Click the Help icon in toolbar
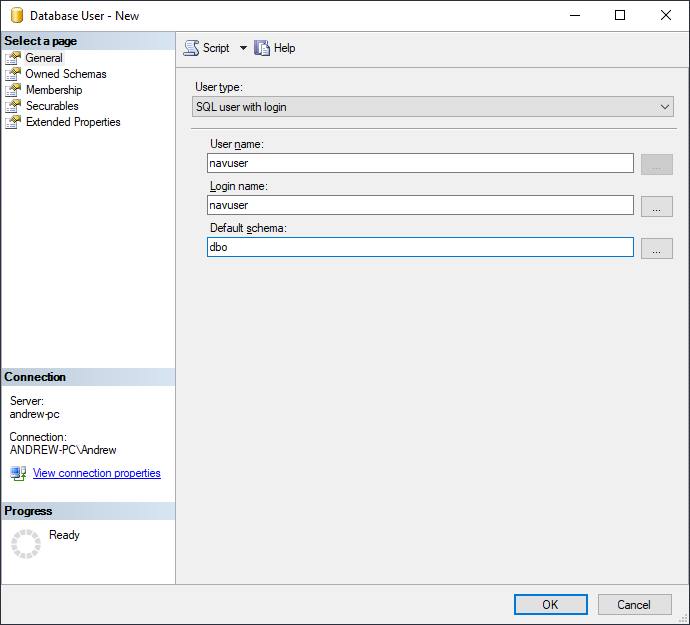 [x=263, y=48]
